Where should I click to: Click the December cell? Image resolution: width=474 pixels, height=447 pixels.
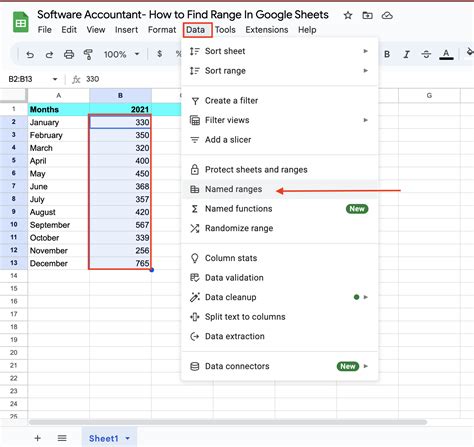[x=59, y=263]
